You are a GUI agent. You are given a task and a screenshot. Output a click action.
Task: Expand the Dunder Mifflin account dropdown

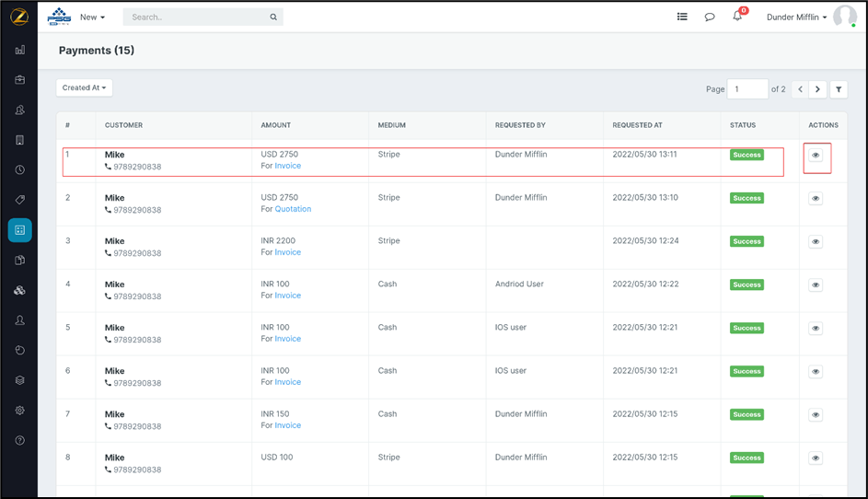(x=797, y=17)
